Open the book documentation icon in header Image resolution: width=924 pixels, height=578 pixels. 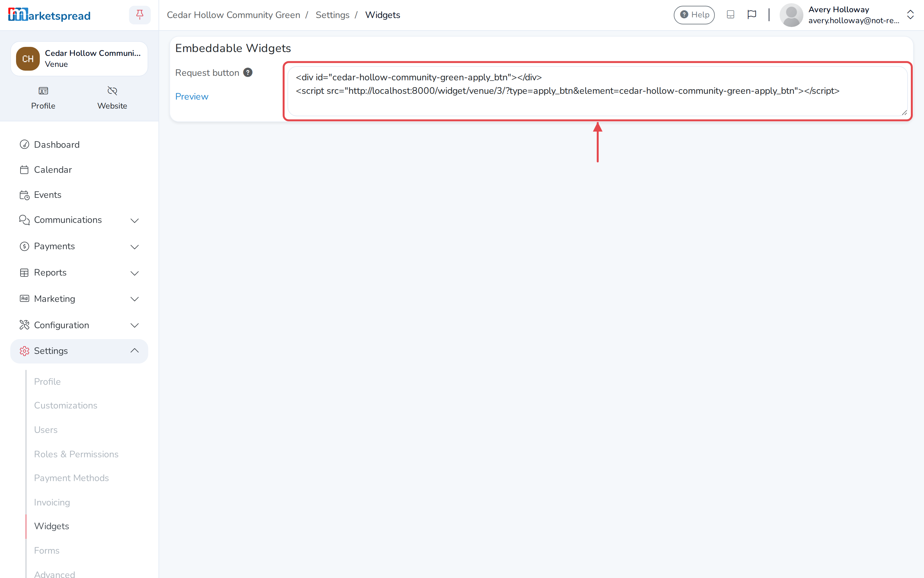tap(731, 15)
